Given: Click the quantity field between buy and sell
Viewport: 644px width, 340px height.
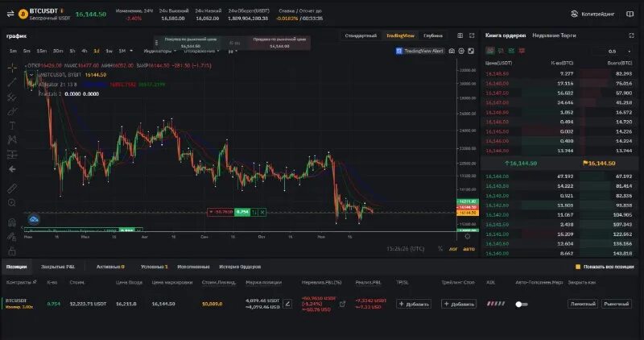Looking at the screenshot, I should [234, 43].
